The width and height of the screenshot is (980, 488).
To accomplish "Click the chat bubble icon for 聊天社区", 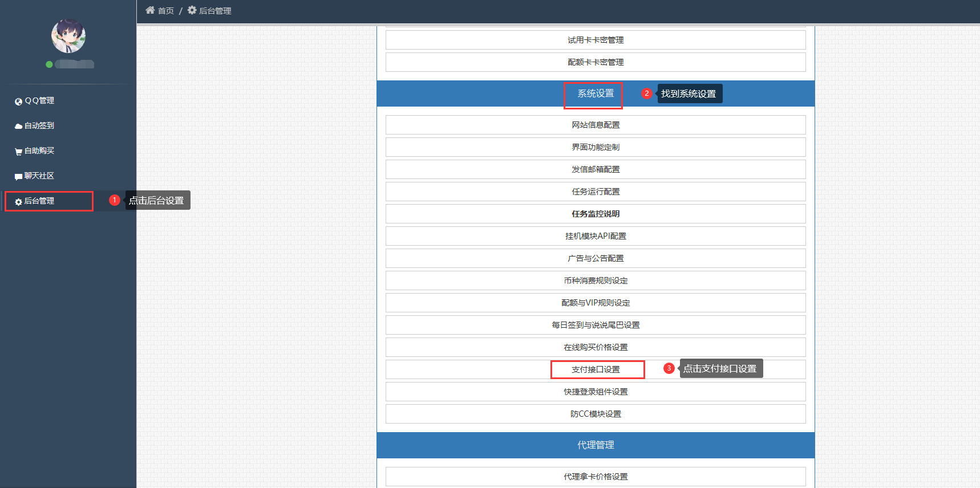I will [18, 177].
